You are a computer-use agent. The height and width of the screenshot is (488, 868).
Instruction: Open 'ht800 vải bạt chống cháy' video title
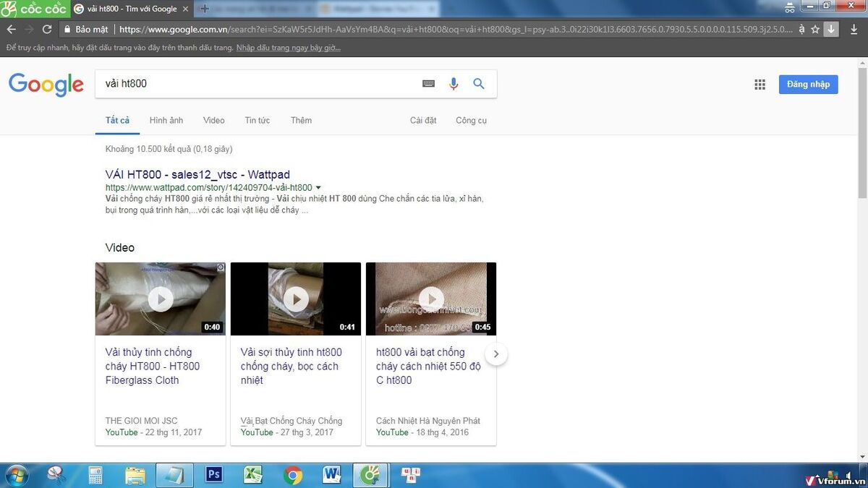tap(428, 367)
